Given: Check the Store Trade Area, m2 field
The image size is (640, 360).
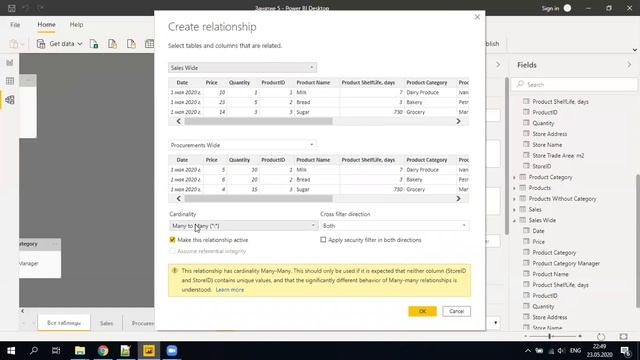Looking at the screenshot, I should point(526,155).
